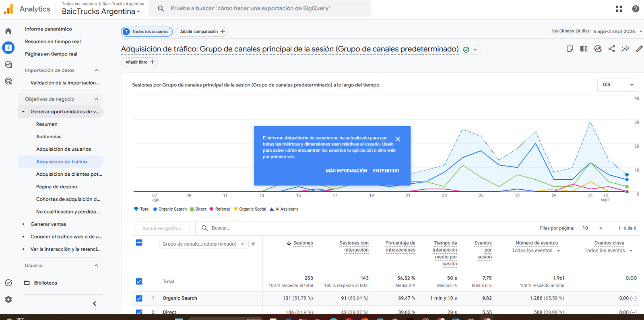Share this report icon
The height and width of the screenshot is (320, 644).
click(x=611, y=49)
